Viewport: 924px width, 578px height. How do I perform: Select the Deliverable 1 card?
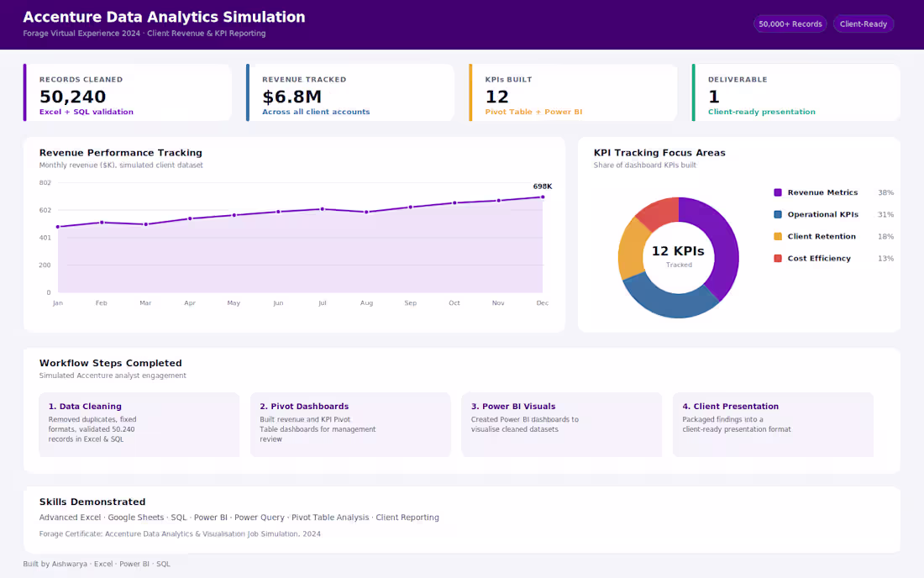(x=795, y=92)
